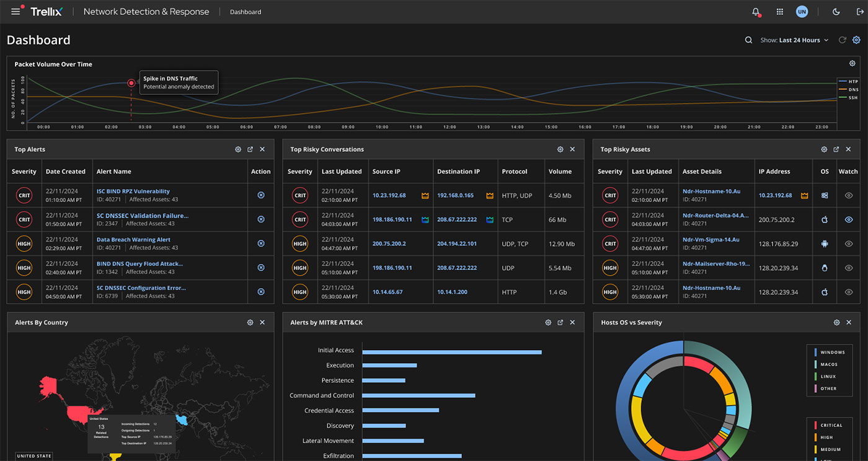Open the notifications bell
This screenshot has width=868, height=461.
(x=755, y=12)
